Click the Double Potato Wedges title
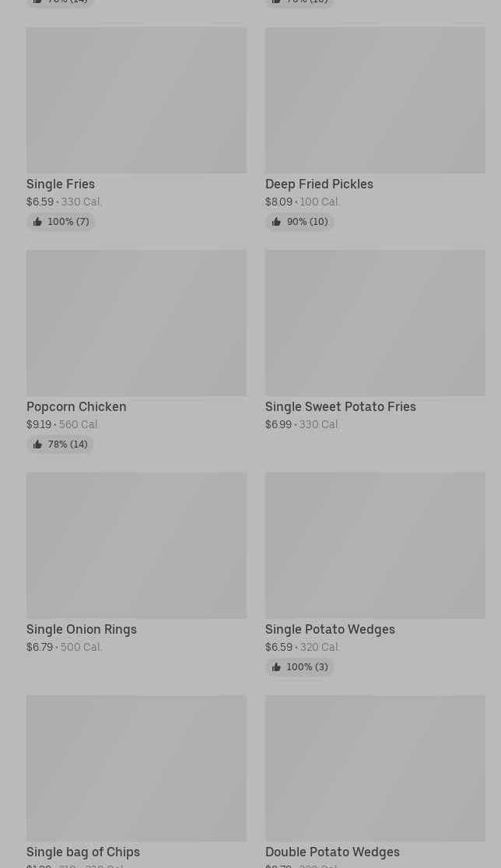 [x=332, y=852]
